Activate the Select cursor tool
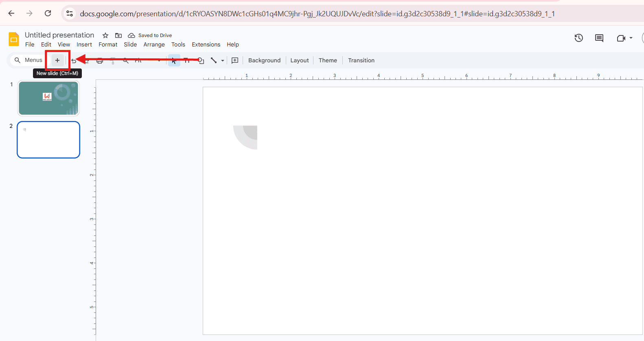 [x=174, y=60]
